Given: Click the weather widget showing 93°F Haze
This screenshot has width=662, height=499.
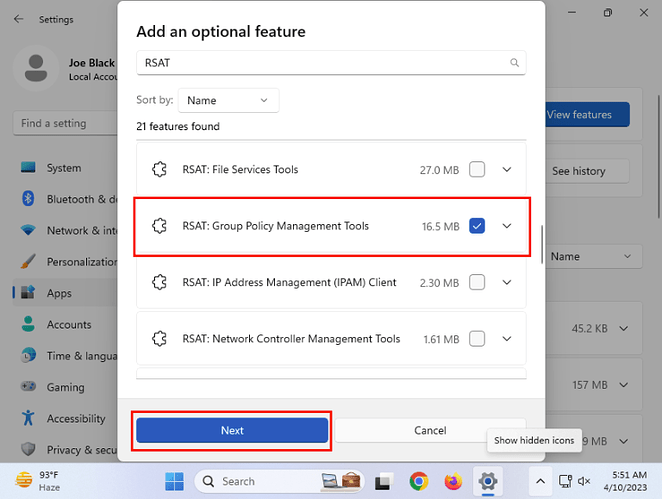Looking at the screenshot, I should [38, 481].
